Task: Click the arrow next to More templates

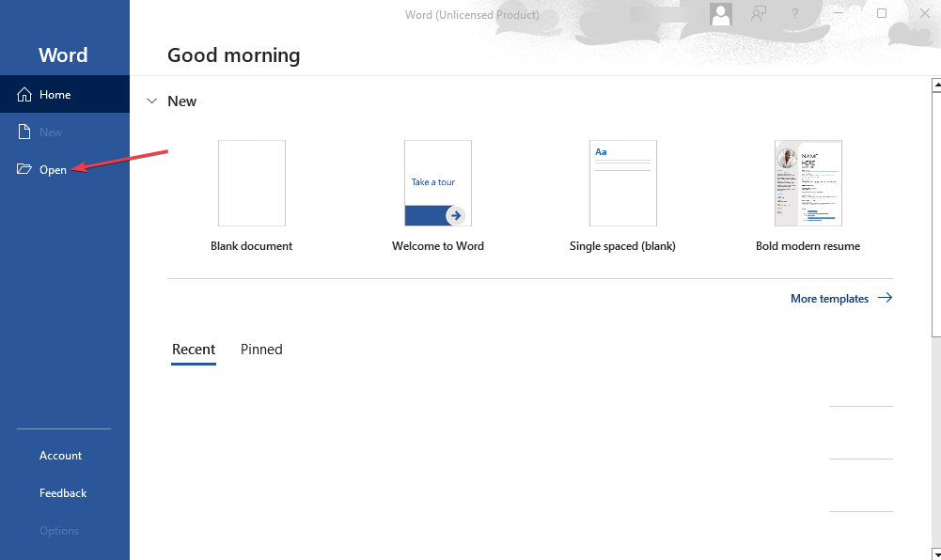Action: click(x=885, y=299)
